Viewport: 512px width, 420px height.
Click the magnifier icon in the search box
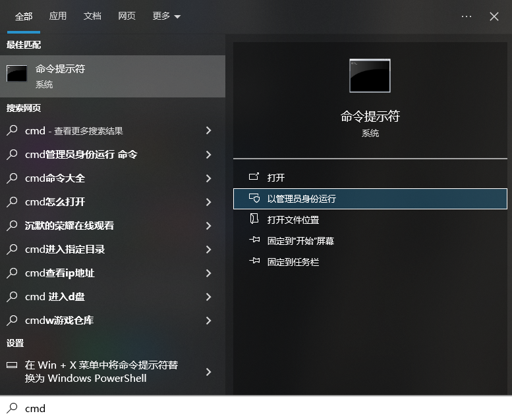[12, 408]
